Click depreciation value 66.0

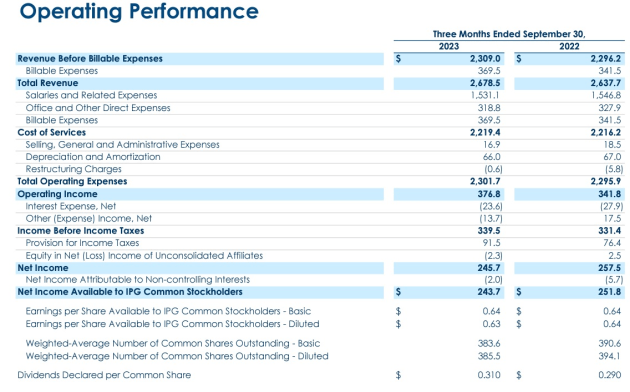click(x=492, y=157)
